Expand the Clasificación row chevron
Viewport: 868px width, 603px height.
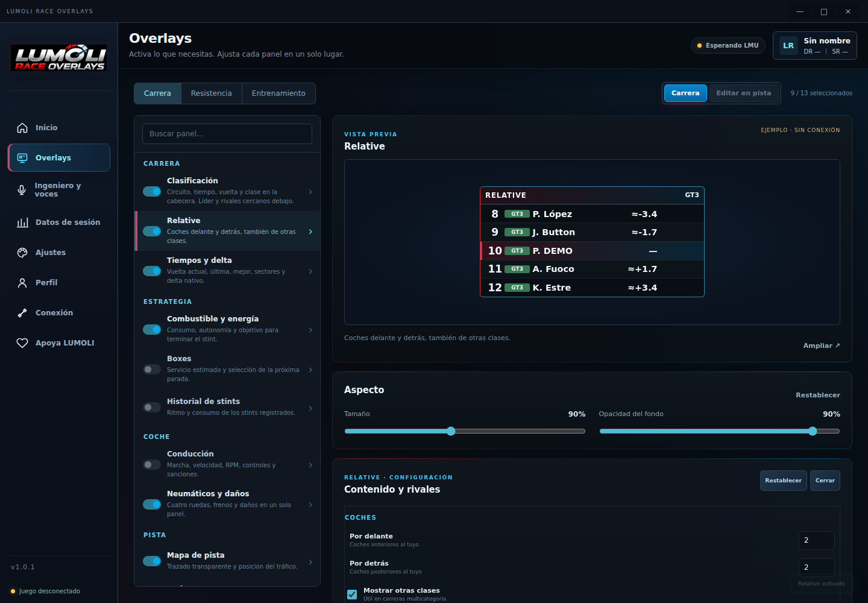pyautogui.click(x=310, y=192)
